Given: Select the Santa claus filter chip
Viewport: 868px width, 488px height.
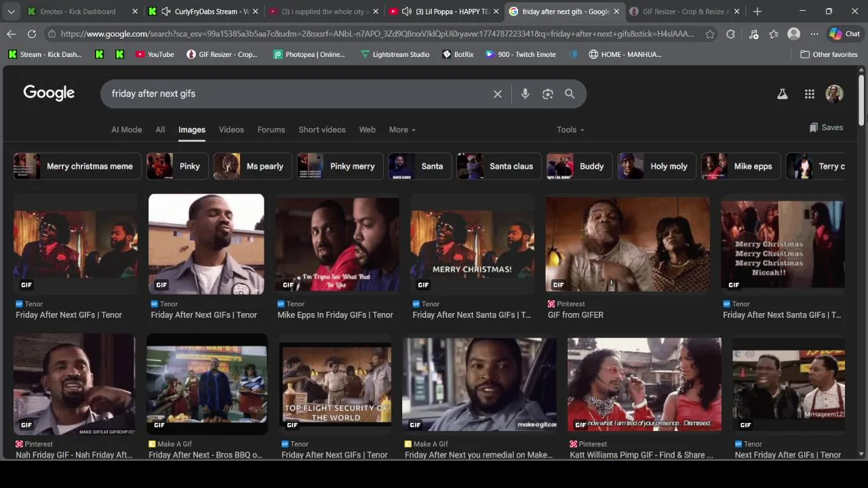Looking at the screenshot, I should (x=499, y=166).
